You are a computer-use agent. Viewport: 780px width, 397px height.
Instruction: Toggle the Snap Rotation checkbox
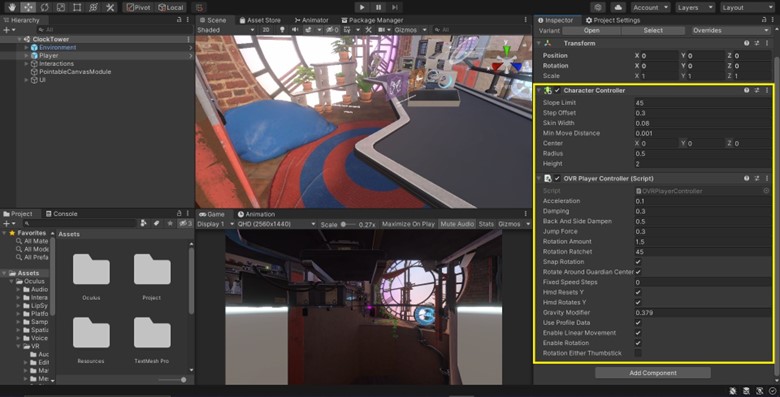tap(638, 262)
